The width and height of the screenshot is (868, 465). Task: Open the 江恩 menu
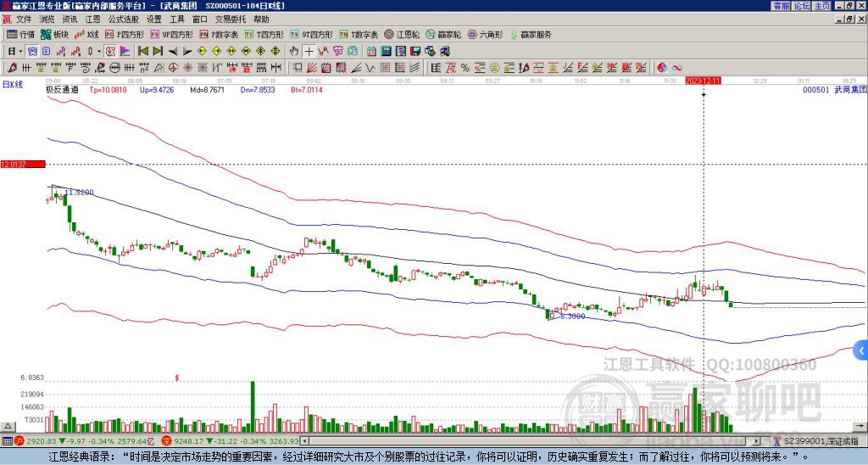tap(92, 20)
